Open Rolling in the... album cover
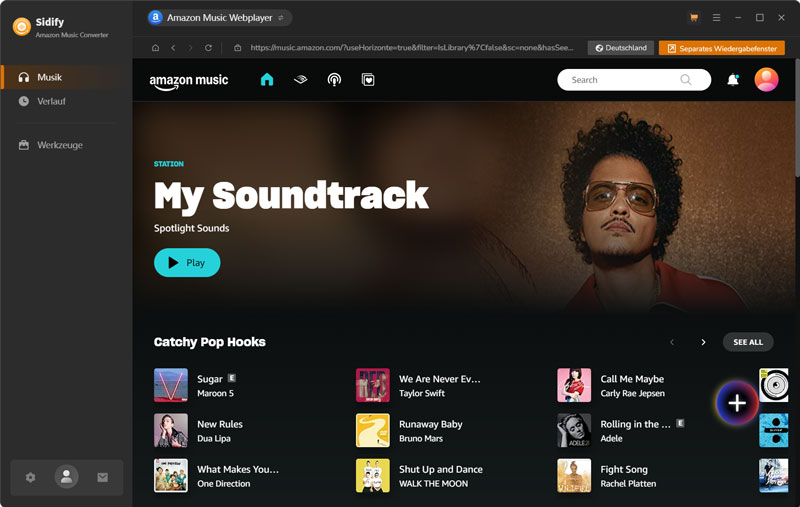Viewport: 800px width, 507px height. 574,430
